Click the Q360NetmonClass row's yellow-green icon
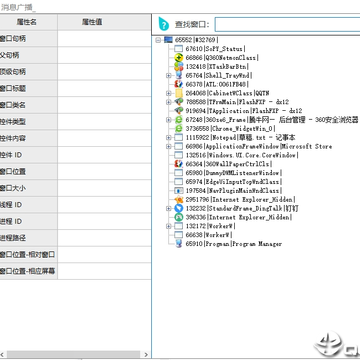The height and width of the screenshot is (360, 360). point(179,58)
